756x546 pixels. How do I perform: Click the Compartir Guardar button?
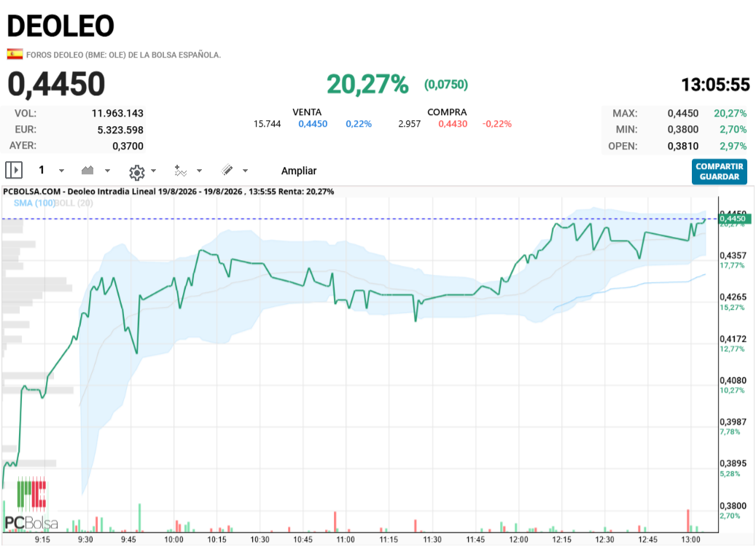720,171
